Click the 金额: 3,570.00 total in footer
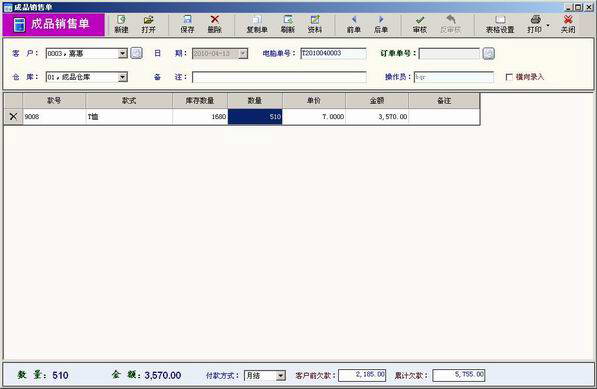Screen dimensions: 597x389 point(146,375)
